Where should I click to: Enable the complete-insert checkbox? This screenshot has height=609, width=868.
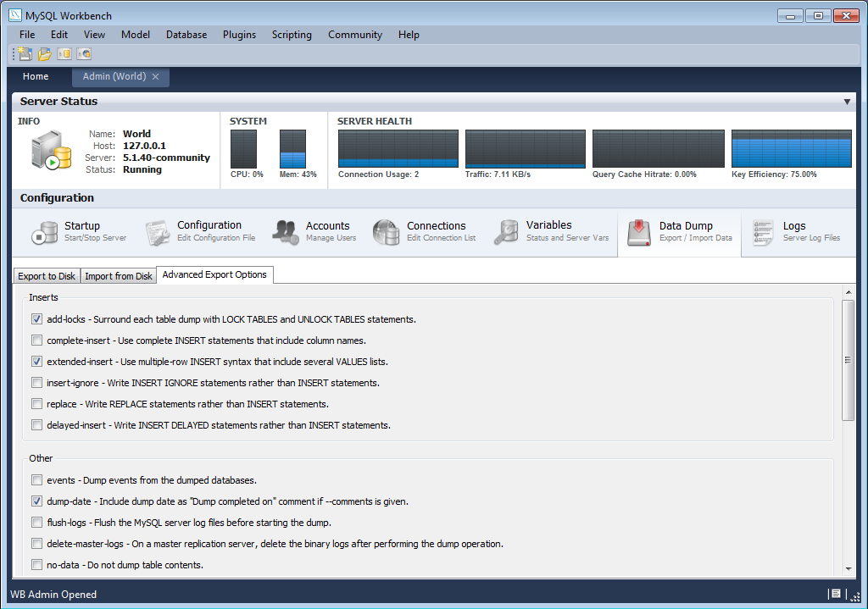[x=36, y=340]
